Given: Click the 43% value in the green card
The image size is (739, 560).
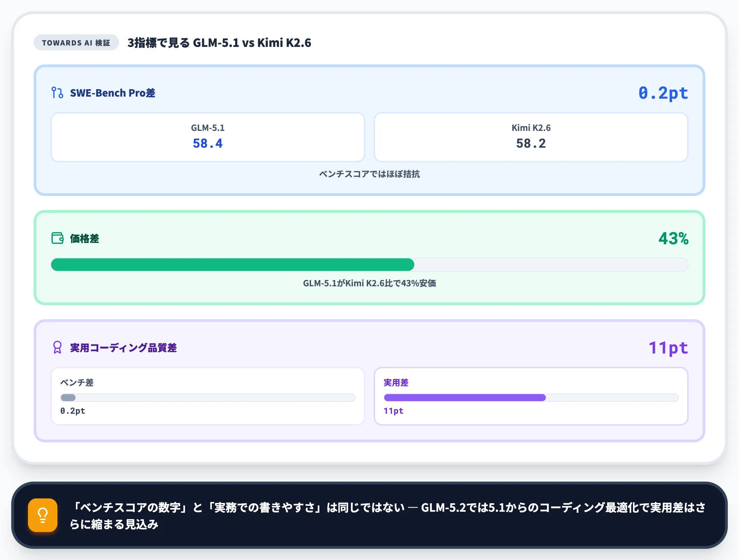Looking at the screenshot, I should [x=673, y=239].
